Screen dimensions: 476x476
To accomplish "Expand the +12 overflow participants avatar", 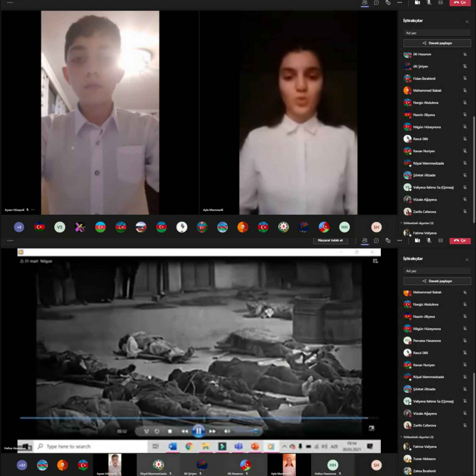I will tap(22, 465).
